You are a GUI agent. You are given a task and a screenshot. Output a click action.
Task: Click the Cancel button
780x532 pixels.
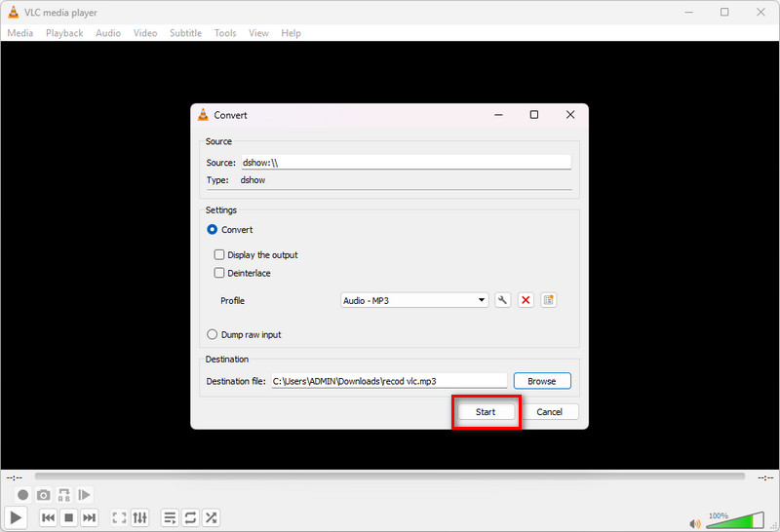[x=549, y=412]
